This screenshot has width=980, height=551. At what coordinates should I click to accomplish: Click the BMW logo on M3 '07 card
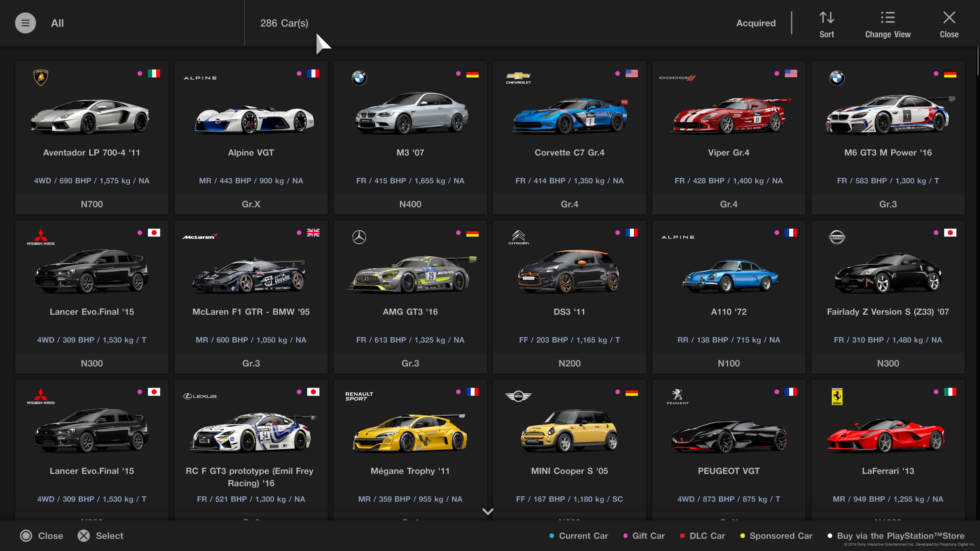359,78
